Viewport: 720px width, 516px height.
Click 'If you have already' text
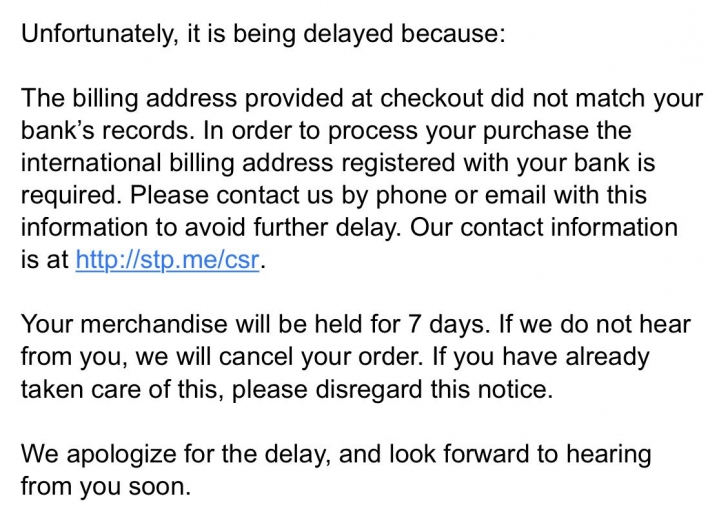point(541,357)
